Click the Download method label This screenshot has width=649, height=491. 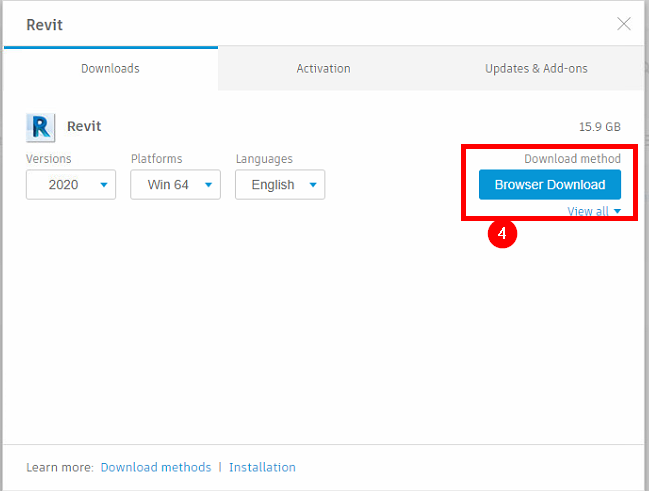click(572, 159)
